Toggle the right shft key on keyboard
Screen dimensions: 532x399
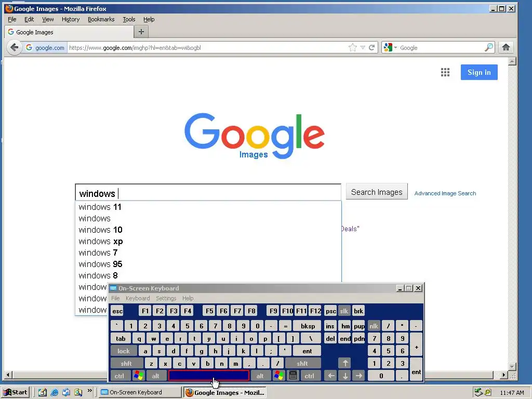302,363
